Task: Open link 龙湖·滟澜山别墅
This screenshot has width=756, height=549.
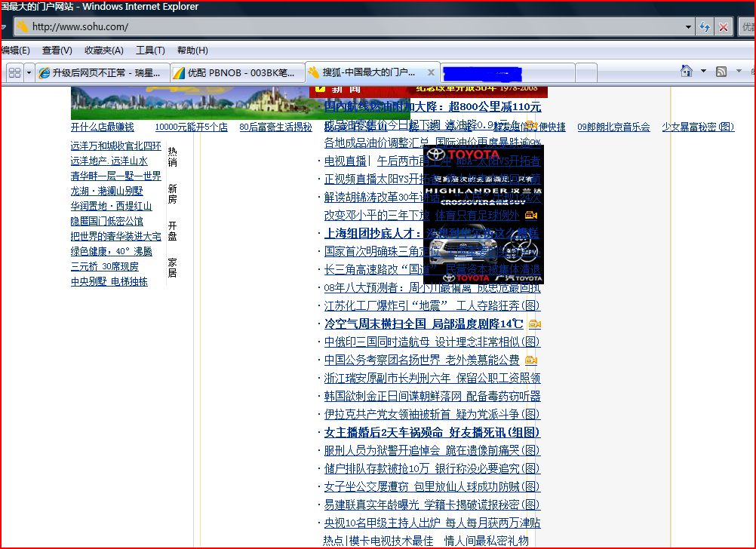Action: 106,191
